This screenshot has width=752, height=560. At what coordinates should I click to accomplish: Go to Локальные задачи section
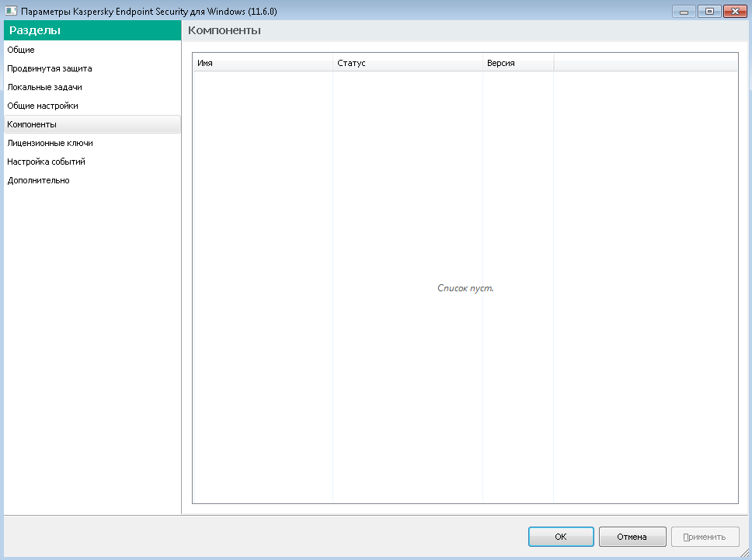point(44,87)
